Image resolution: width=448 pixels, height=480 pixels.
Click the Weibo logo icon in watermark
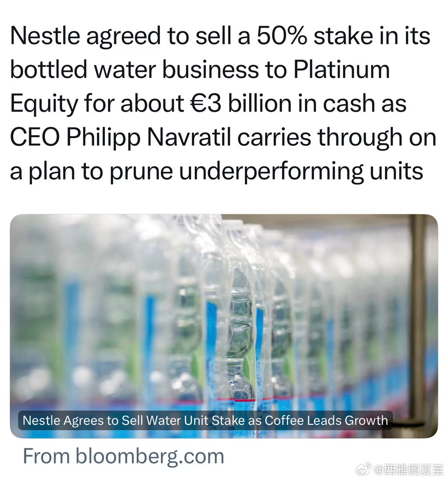tap(364, 469)
